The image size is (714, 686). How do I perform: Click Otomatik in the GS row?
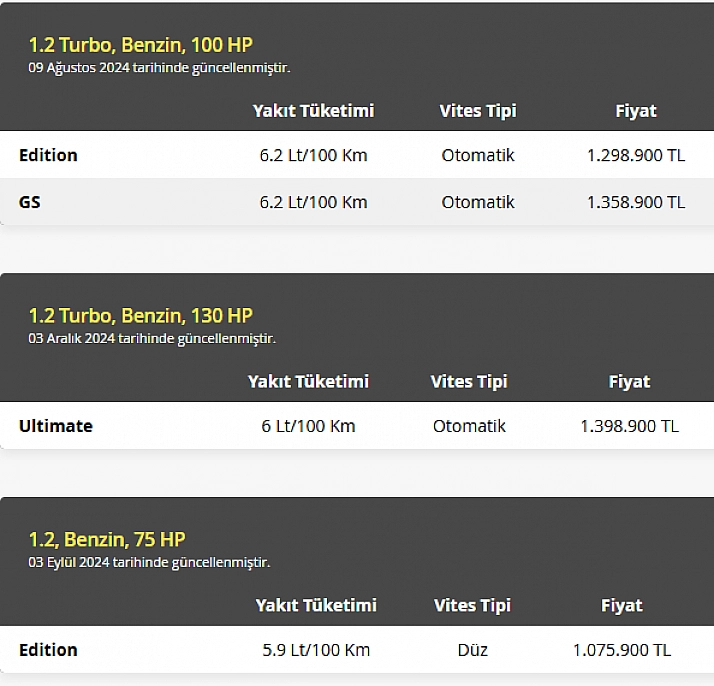pyautogui.click(x=478, y=202)
